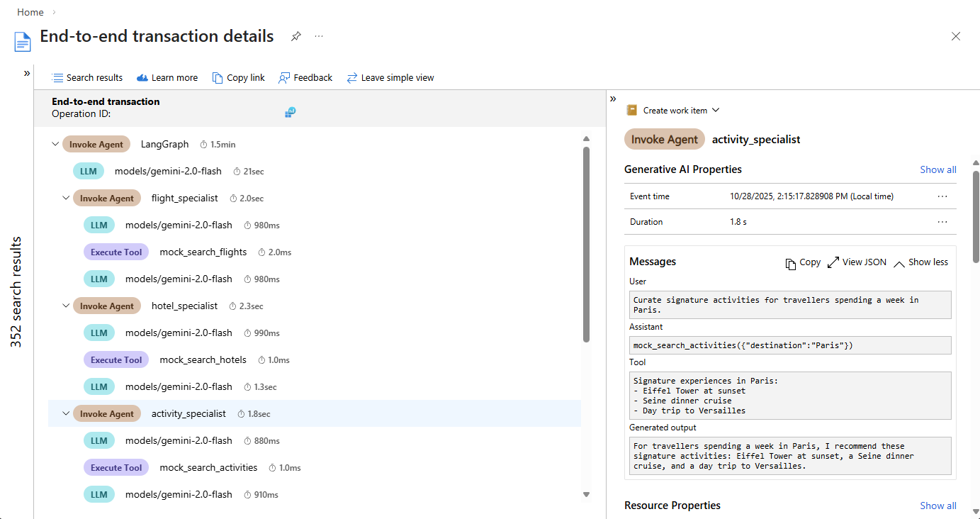Click the Learn more cloud icon

[142, 78]
